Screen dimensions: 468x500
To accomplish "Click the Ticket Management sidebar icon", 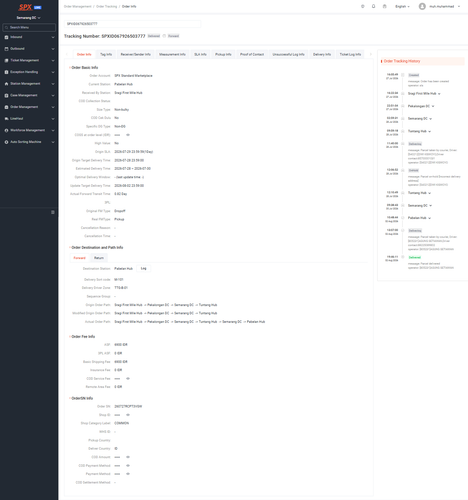I will pos(6,61).
